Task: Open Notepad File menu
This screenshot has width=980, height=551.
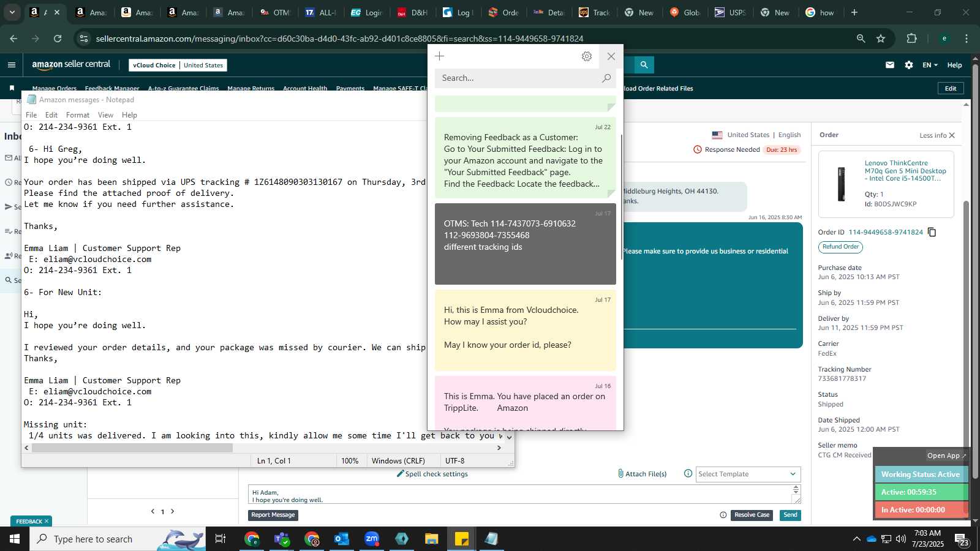Action: (31, 115)
